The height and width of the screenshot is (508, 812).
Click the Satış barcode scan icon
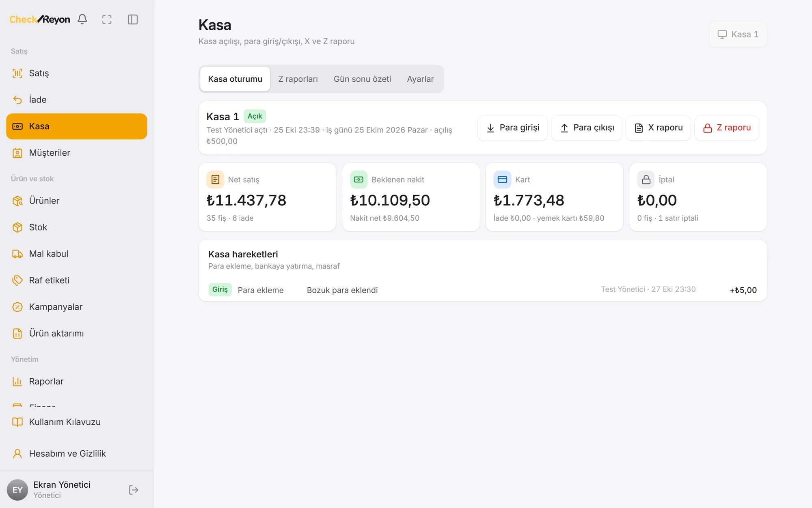pyautogui.click(x=17, y=73)
